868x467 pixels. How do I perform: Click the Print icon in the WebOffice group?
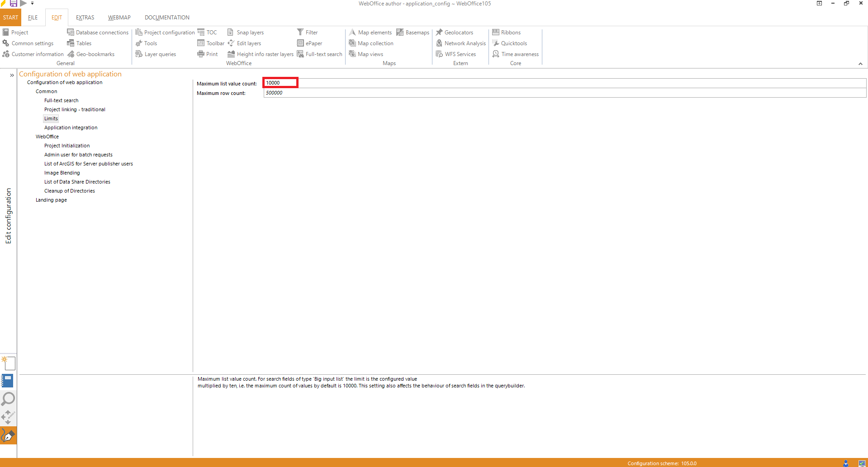point(208,54)
